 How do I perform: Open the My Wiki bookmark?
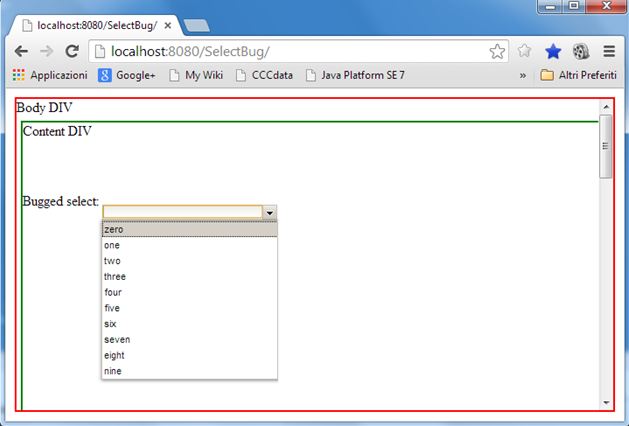pyautogui.click(x=196, y=75)
